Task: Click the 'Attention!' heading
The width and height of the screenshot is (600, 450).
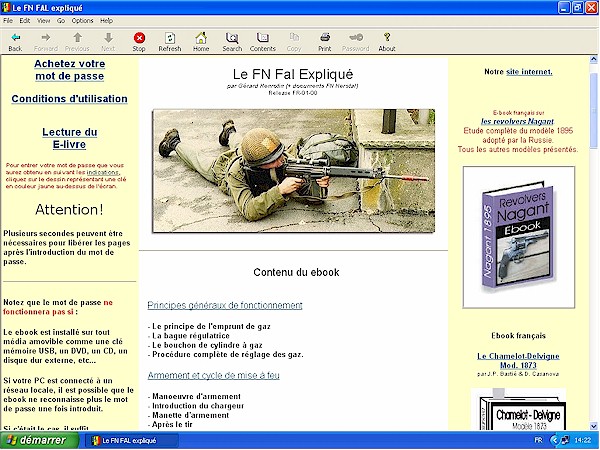Action: 69,209
